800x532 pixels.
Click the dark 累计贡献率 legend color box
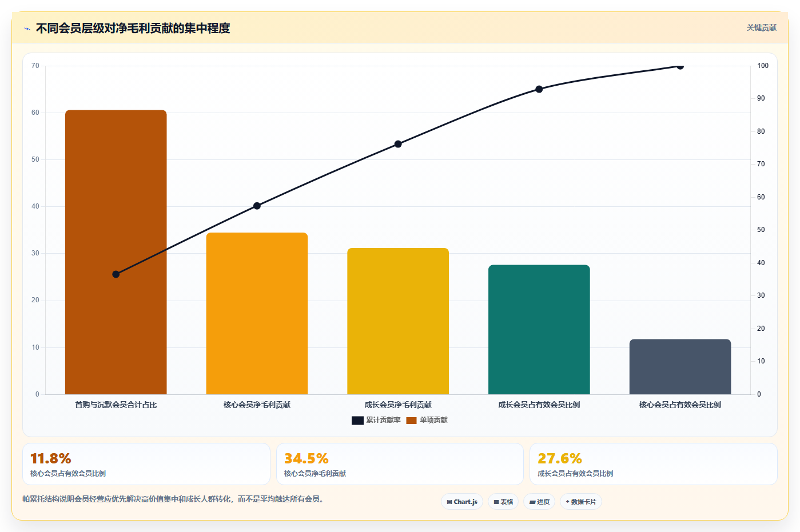[357, 421]
